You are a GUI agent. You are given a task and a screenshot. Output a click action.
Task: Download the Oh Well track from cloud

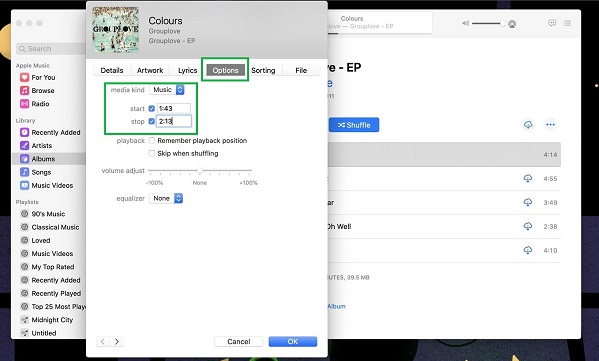pos(528,227)
